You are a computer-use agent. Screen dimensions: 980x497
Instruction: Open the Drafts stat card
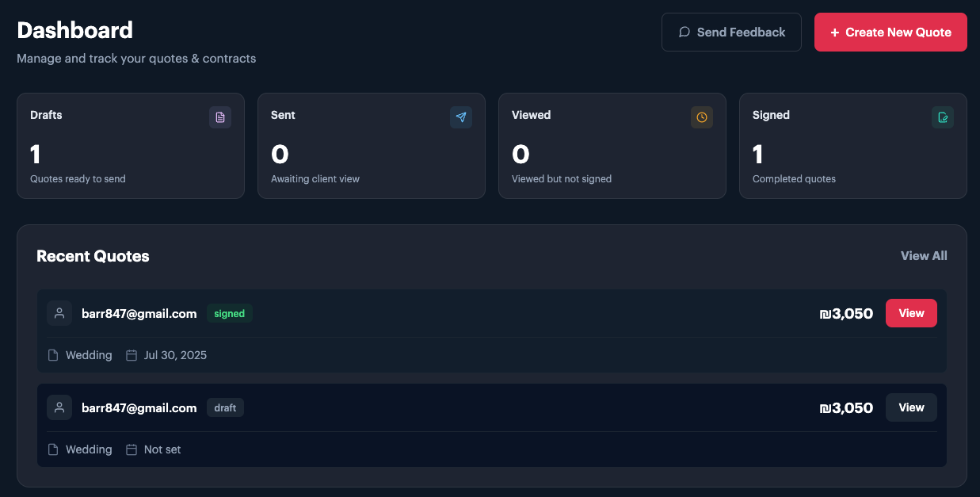(131, 146)
